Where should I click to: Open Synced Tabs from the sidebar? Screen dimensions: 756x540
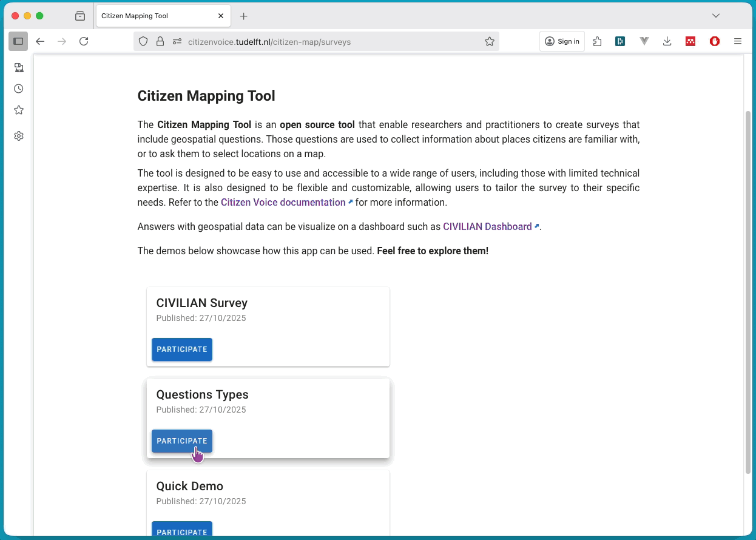(x=19, y=67)
